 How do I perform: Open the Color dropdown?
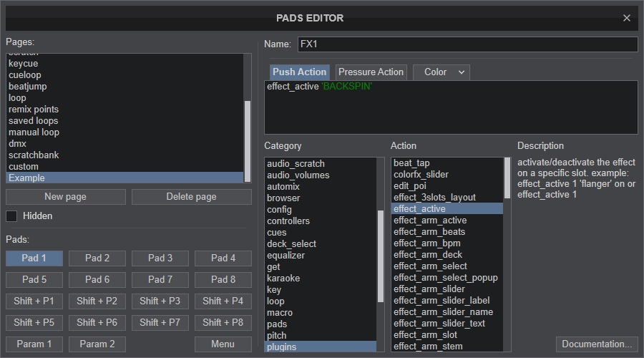[x=441, y=72]
